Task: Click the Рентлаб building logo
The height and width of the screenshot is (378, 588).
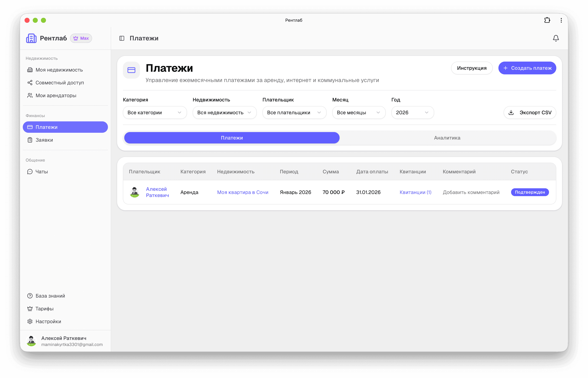Action: coord(31,38)
